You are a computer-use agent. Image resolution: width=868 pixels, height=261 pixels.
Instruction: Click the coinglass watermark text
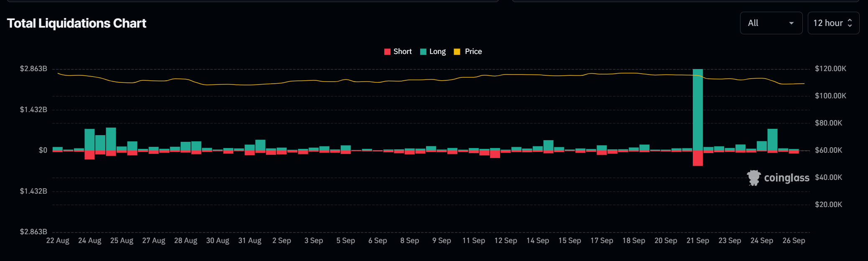point(786,178)
